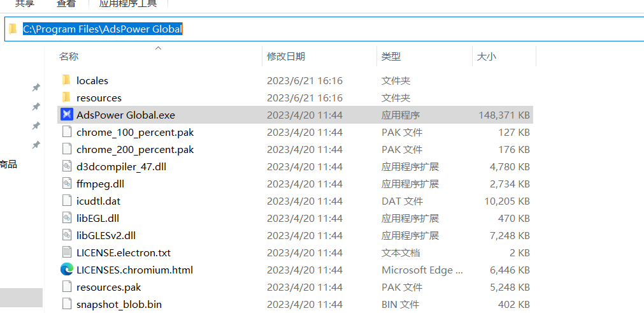Open the locales folder icon

pos(66,80)
